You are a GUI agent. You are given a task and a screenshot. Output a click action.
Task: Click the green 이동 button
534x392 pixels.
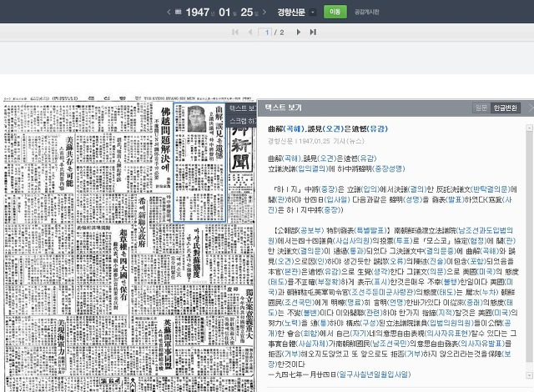(x=335, y=12)
